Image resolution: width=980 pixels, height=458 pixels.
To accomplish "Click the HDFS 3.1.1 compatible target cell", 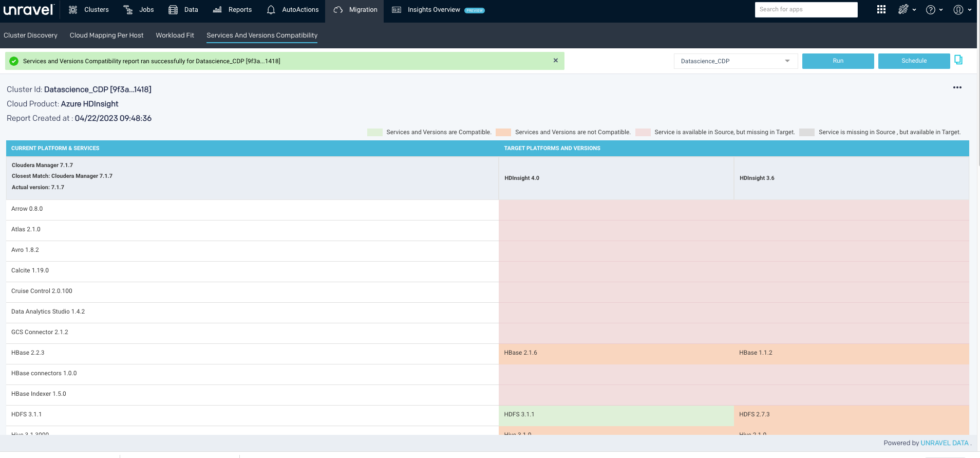I will click(616, 415).
